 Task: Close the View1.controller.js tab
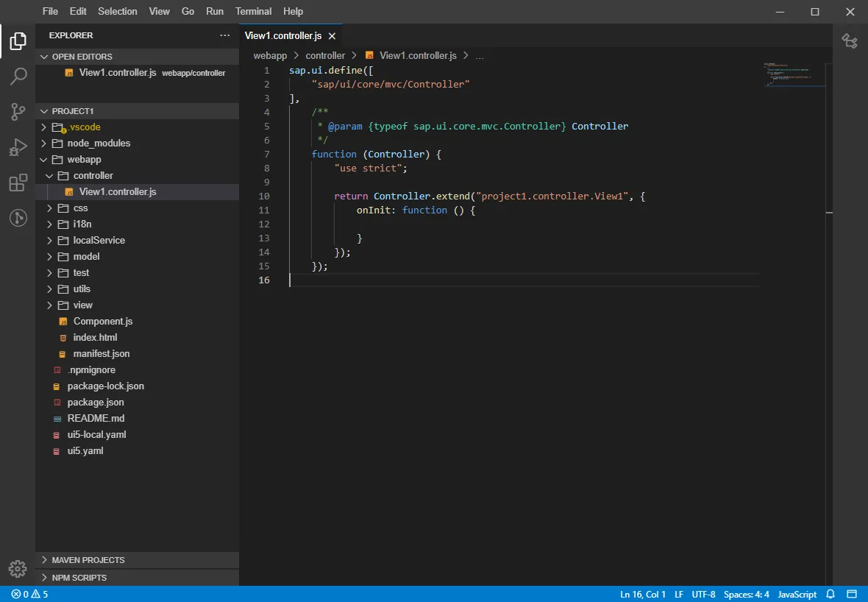pyautogui.click(x=332, y=36)
